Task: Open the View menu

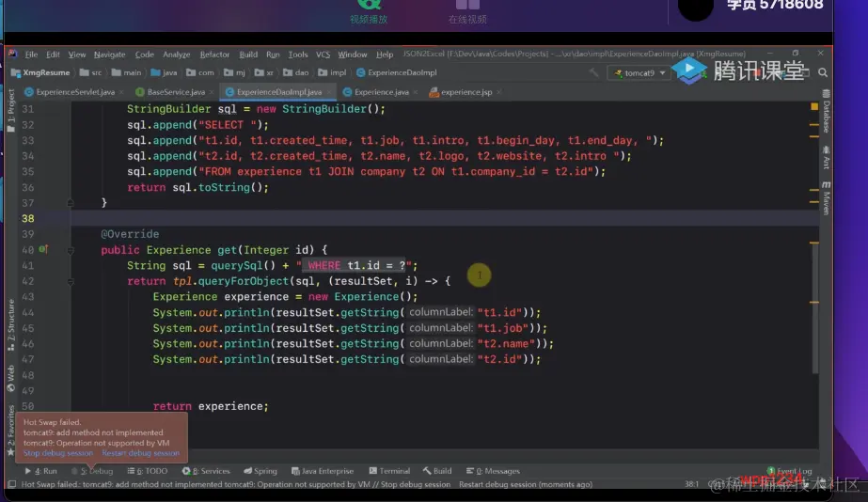Action: pos(77,55)
